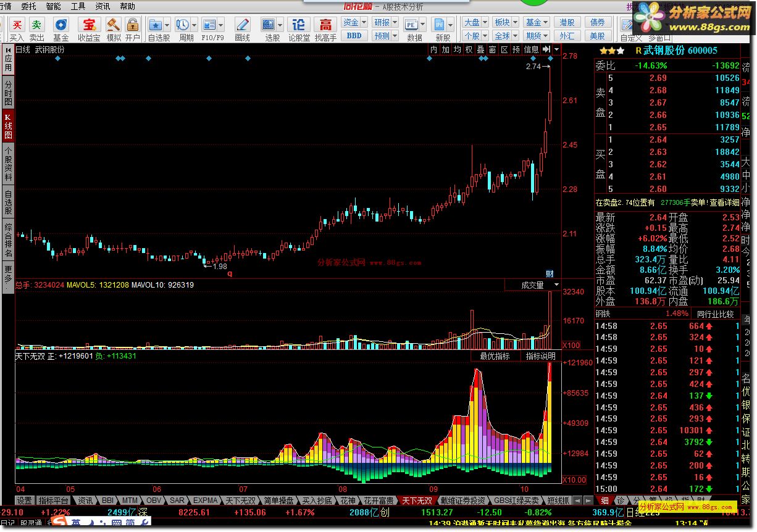Toggle 窗 window option
Image resolution: width=757 pixels, height=532 pixels.
pos(492,49)
